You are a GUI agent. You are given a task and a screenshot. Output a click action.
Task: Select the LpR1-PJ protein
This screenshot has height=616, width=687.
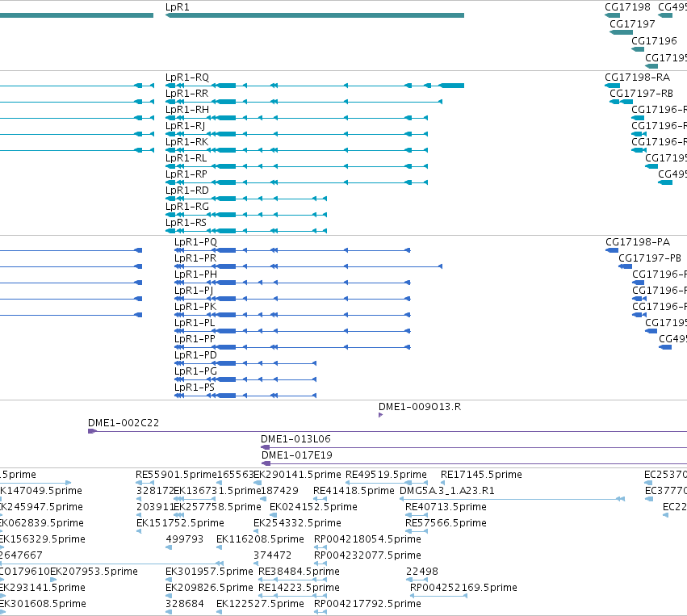click(x=194, y=291)
